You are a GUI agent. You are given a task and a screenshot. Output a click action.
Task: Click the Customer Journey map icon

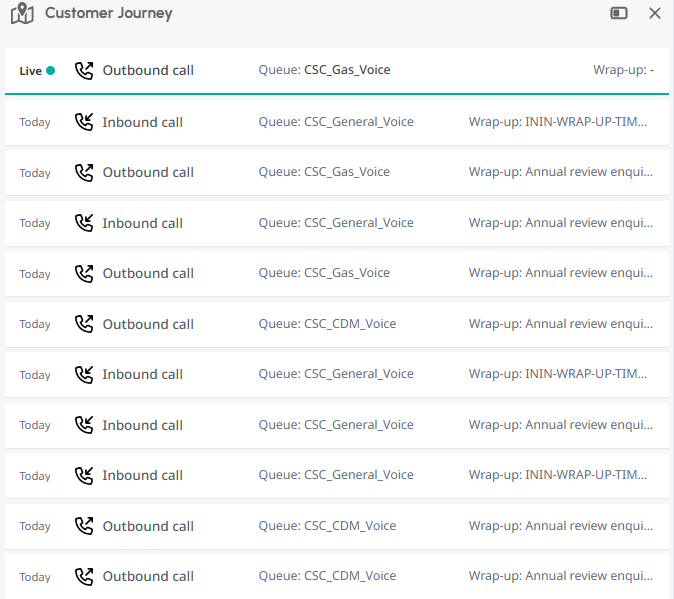[x=22, y=14]
